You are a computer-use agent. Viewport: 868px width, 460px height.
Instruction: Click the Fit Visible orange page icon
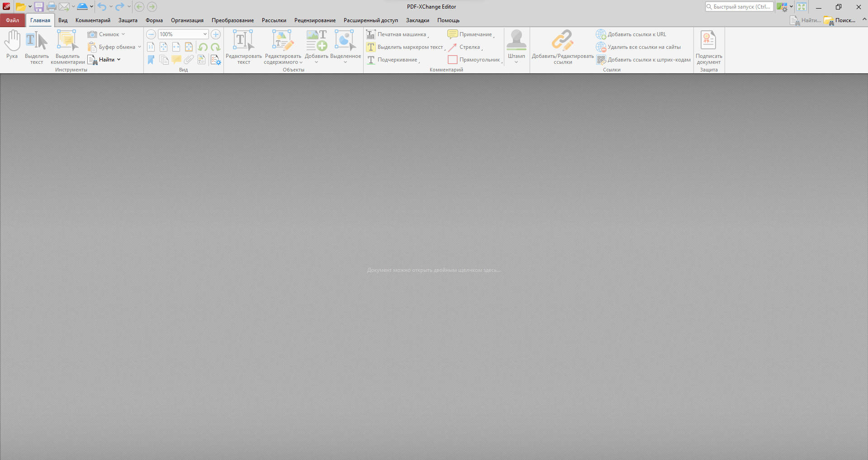pos(189,47)
